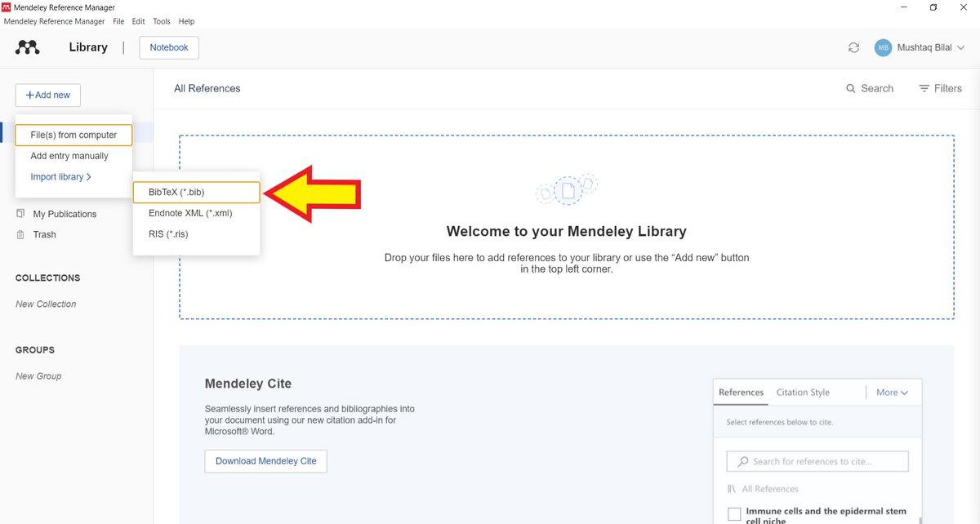Click the Search magnifier icon
Screen dimensions: 980x524
(851, 88)
